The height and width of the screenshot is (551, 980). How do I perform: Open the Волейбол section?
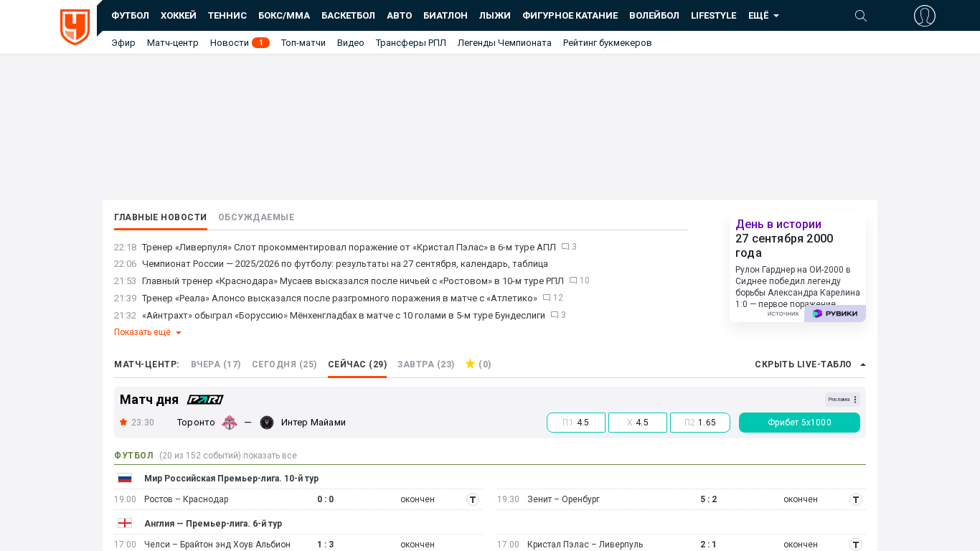tap(654, 16)
